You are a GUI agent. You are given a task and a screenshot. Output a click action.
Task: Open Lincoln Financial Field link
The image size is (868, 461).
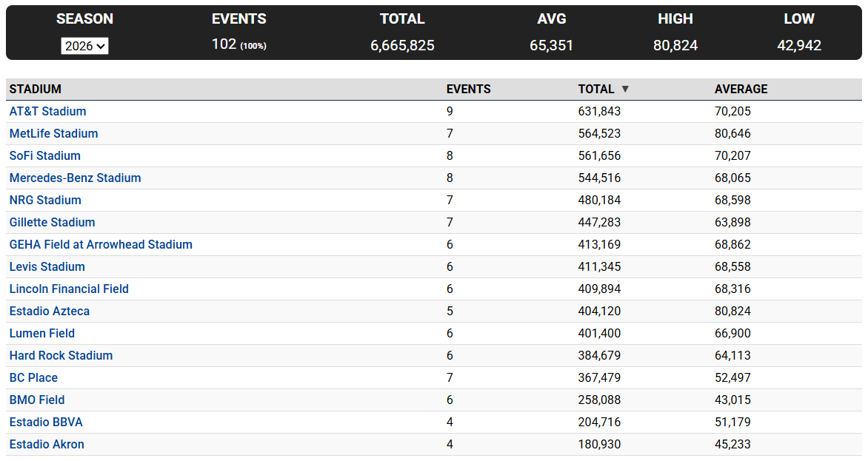pos(69,289)
